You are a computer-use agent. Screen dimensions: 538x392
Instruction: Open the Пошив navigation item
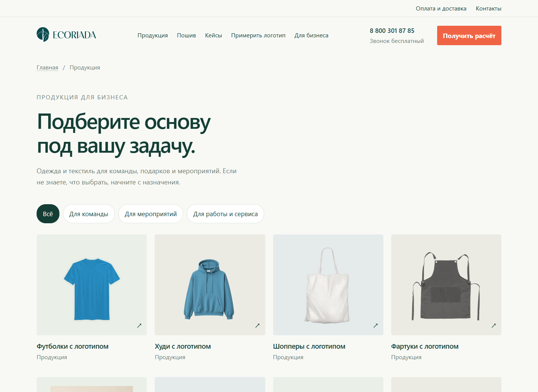[x=186, y=35]
